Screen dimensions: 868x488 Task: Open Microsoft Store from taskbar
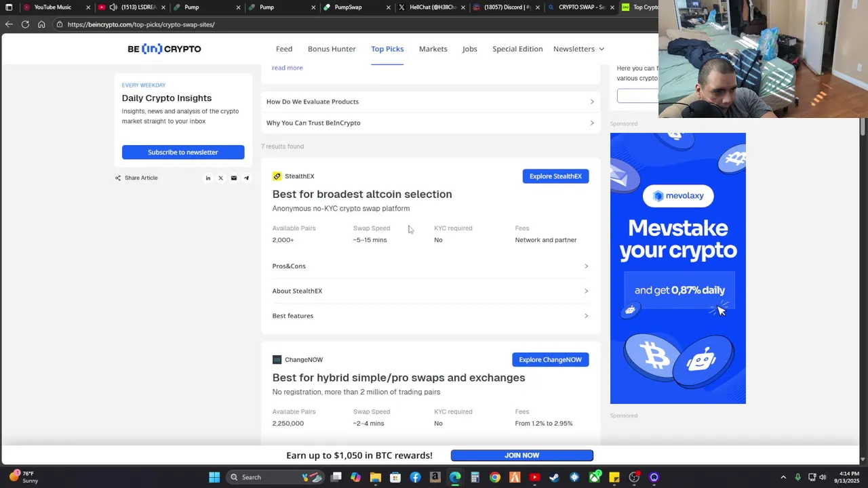pyautogui.click(x=395, y=477)
